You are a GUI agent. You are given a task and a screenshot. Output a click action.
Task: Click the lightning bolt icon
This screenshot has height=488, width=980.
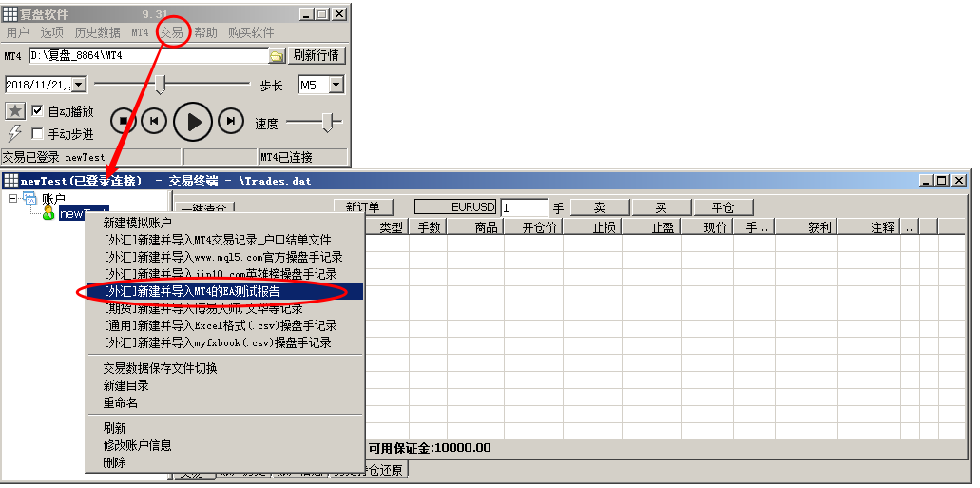[x=14, y=134]
